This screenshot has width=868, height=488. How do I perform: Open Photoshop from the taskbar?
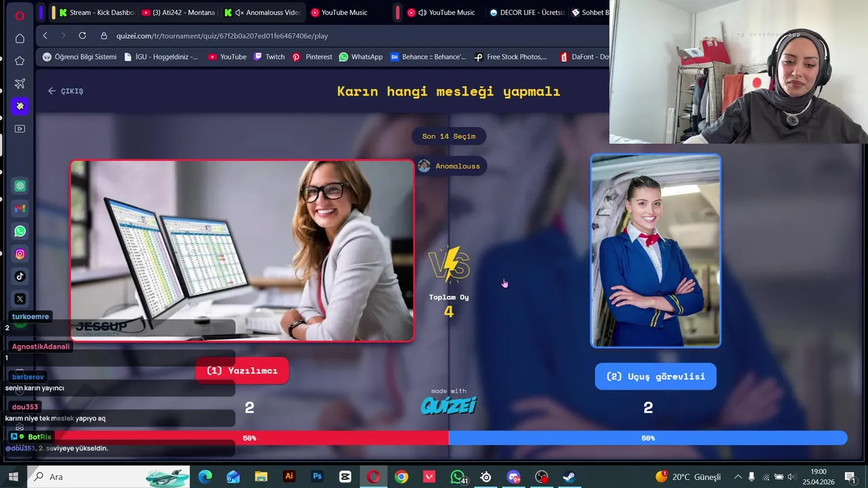[x=317, y=476]
